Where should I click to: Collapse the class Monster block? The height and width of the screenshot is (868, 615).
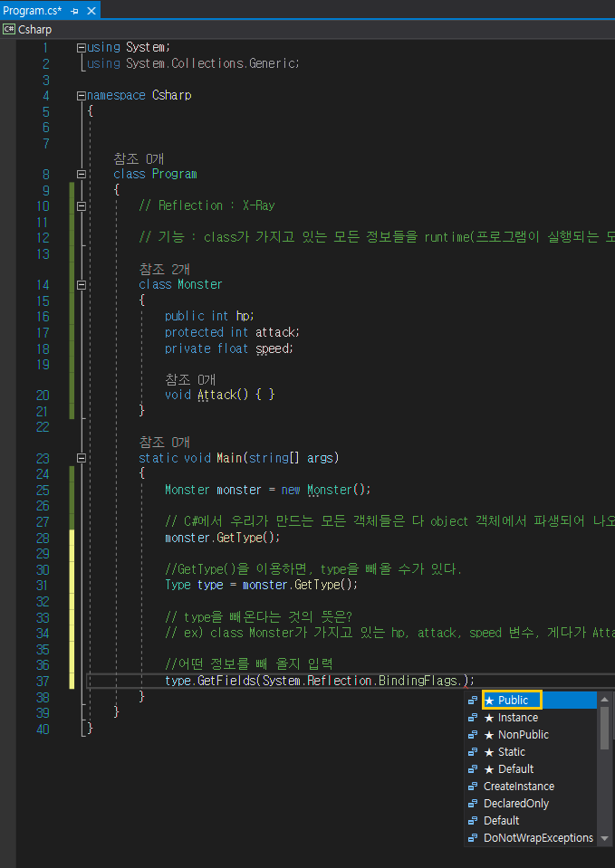click(x=82, y=284)
